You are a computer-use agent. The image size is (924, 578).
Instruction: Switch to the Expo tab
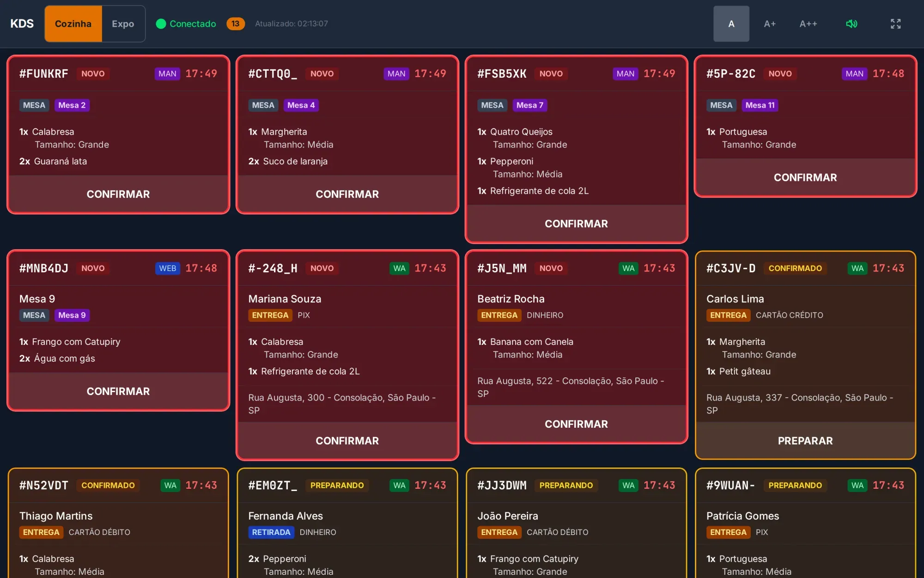coord(123,24)
